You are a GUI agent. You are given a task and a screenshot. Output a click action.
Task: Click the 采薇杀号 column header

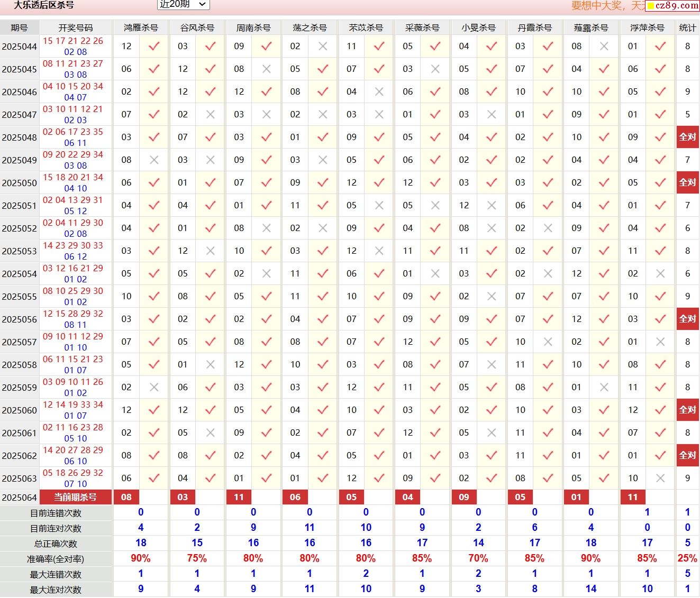[422, 28]
